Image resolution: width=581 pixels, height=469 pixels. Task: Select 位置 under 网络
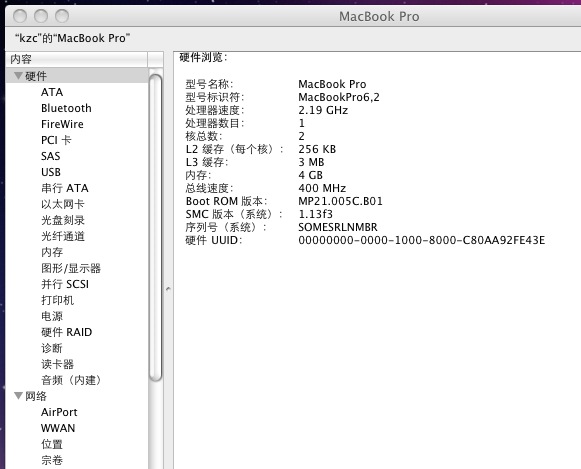[52, 444]
